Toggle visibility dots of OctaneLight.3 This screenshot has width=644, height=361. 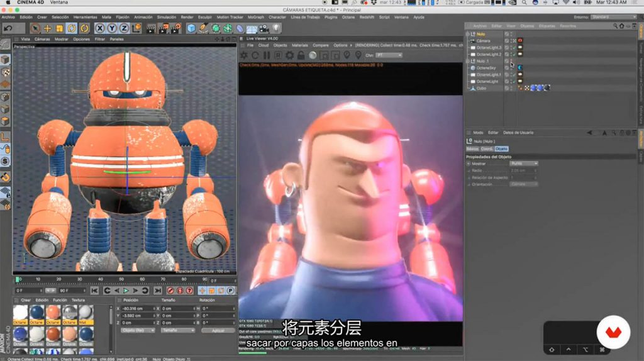[x=511, y=48]
